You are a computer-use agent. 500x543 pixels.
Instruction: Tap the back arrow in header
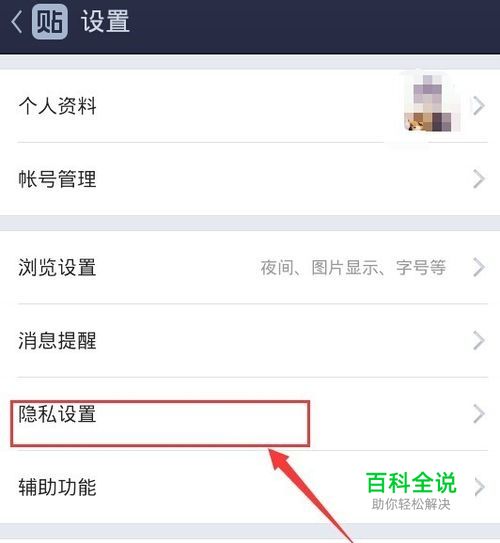click(16, 21)
